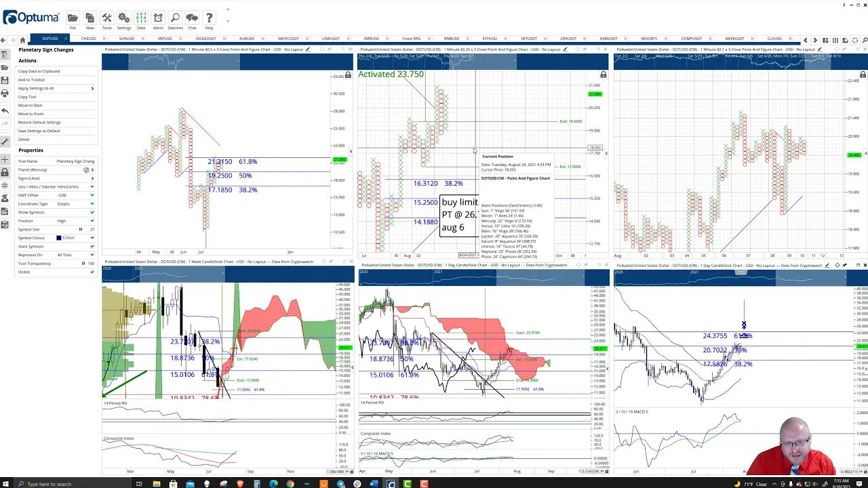Click the open folder icon in left sidebar
The height and width of the screenshot is (488, 868).
pos(5,68)
